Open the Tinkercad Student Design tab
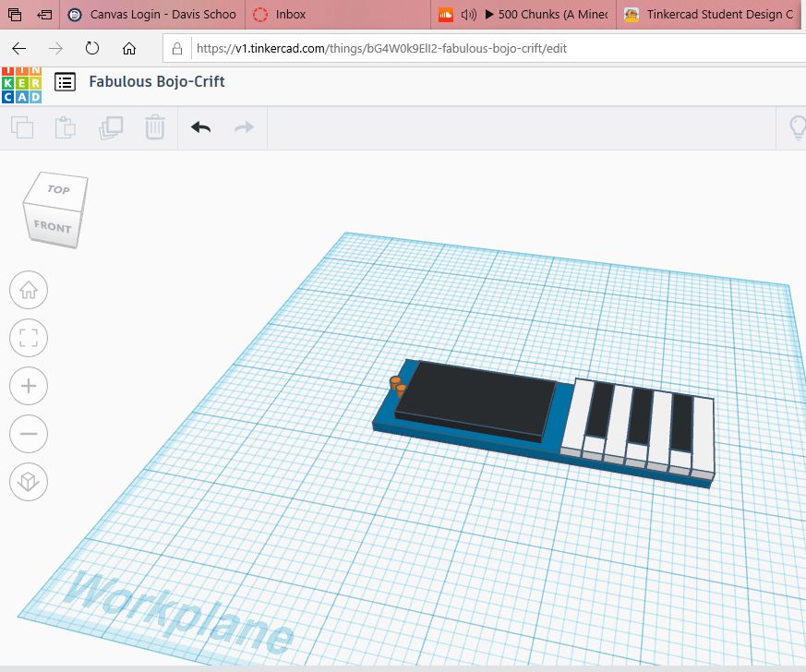806x672 pixels. coord(711,15)
